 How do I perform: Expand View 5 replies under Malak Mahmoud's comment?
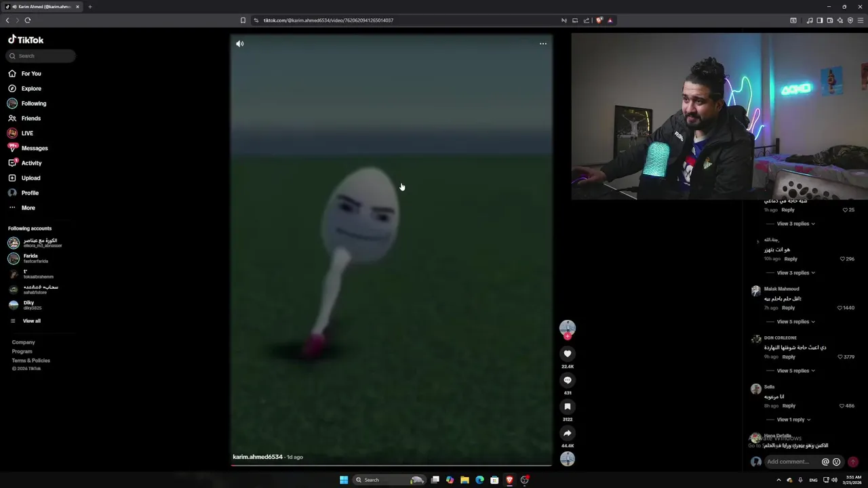pyautogui.click(x=795, y=321)
